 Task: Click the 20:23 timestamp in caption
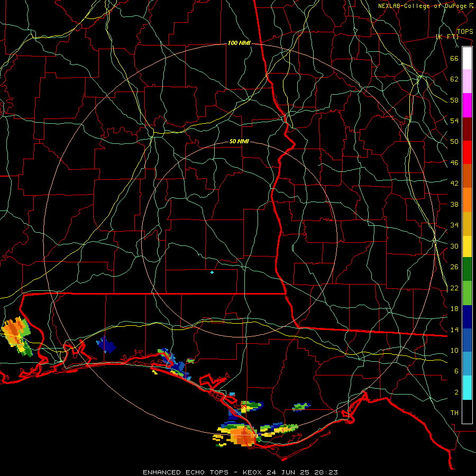325,472
